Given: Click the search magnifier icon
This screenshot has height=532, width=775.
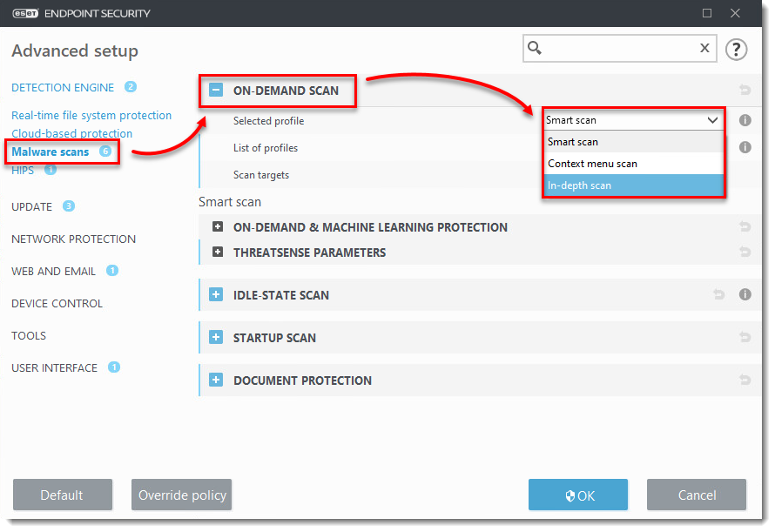Looking at the screenshot, I should click(535, 48).
